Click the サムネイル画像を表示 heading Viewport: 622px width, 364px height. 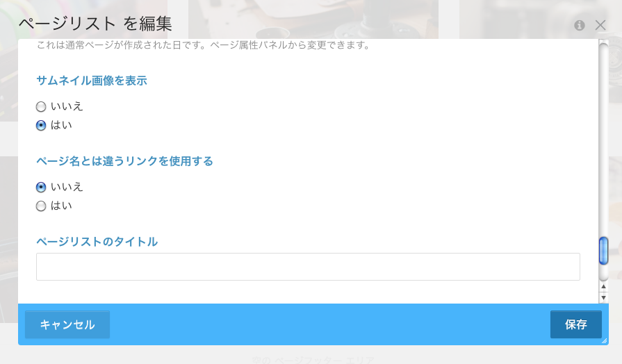(92, 81)
